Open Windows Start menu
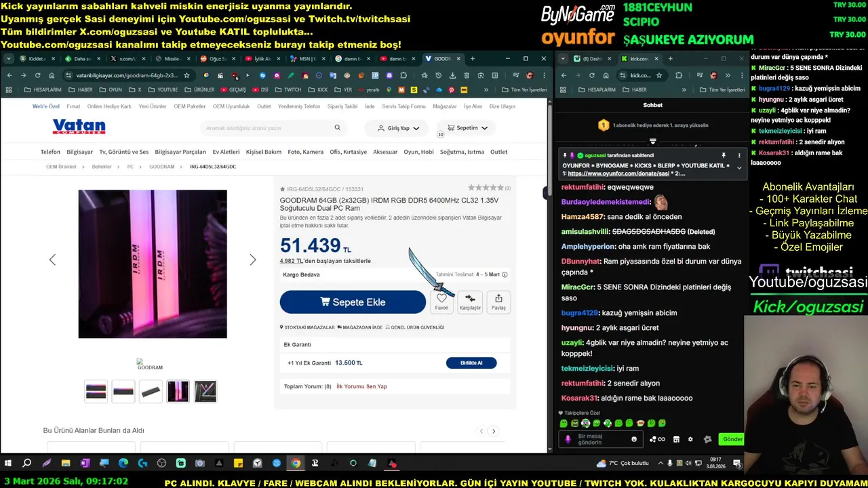This screenshot has height=488, width=868. [8, 464]
